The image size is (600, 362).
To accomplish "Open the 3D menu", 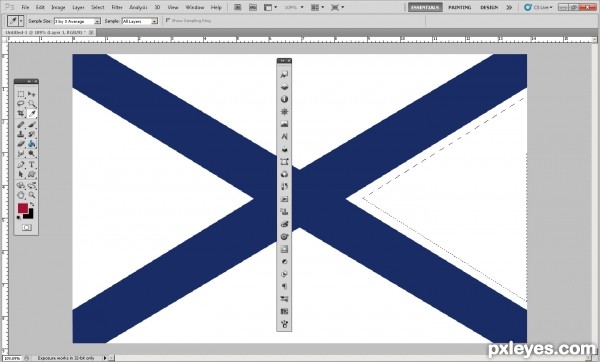I will (x=157, y=7).
